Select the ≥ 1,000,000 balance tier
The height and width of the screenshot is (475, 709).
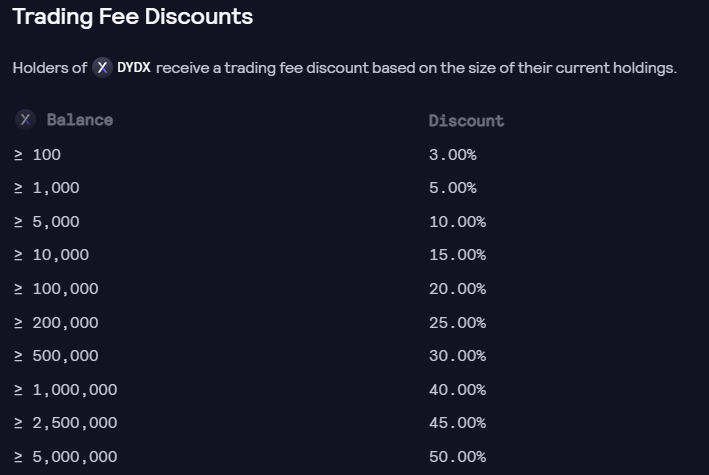click(x=66, y=390)
